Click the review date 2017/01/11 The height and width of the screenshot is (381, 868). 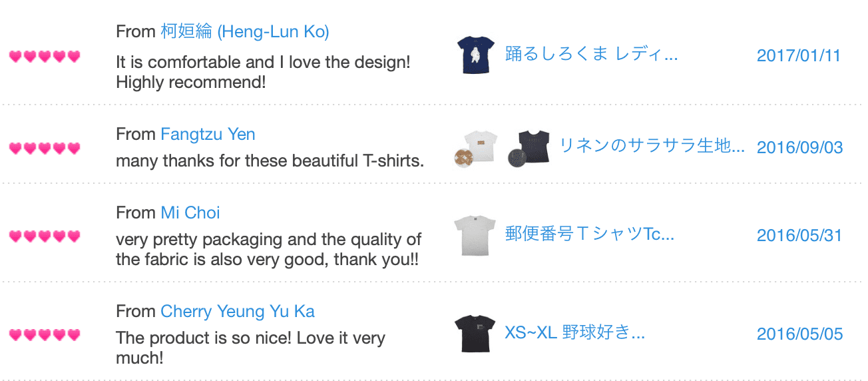click(x=799, y=55)
